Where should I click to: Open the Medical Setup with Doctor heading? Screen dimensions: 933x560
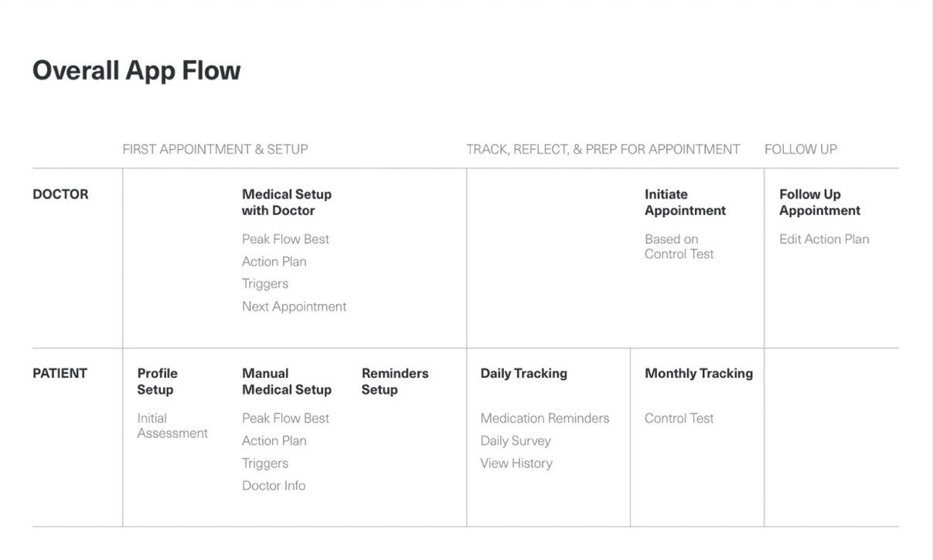[x=287, y=202]
